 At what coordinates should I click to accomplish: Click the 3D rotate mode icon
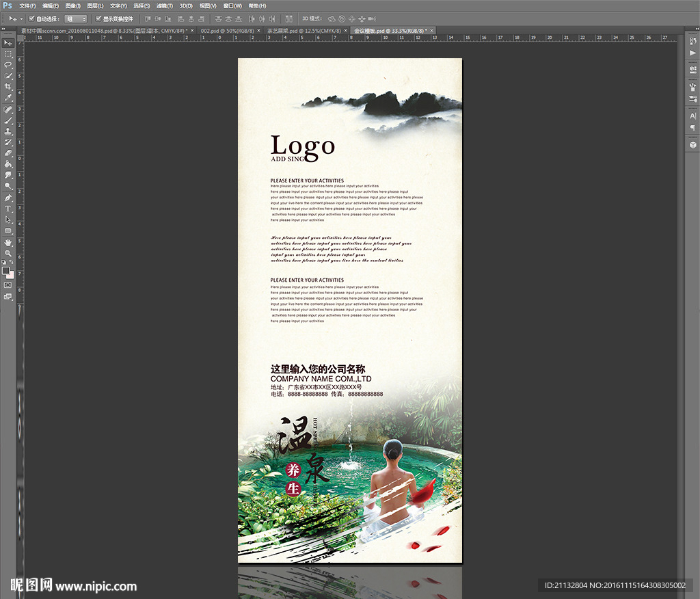[x=332, y=18]
